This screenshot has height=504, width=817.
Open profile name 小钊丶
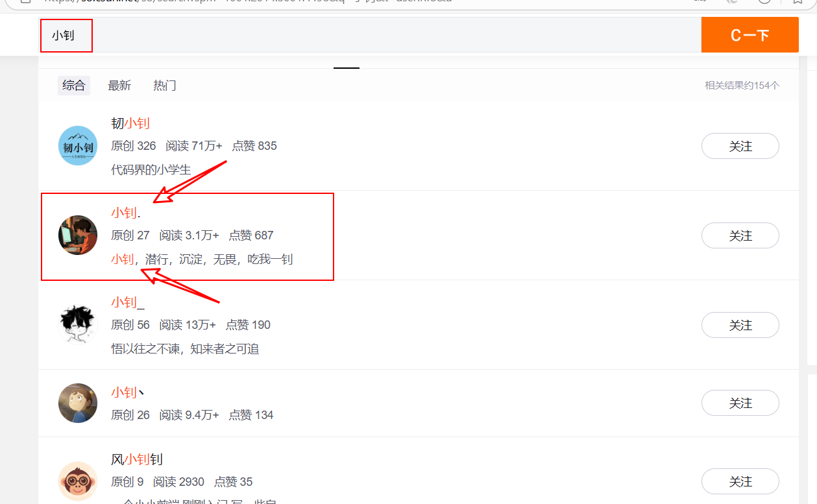coord(128,392)
